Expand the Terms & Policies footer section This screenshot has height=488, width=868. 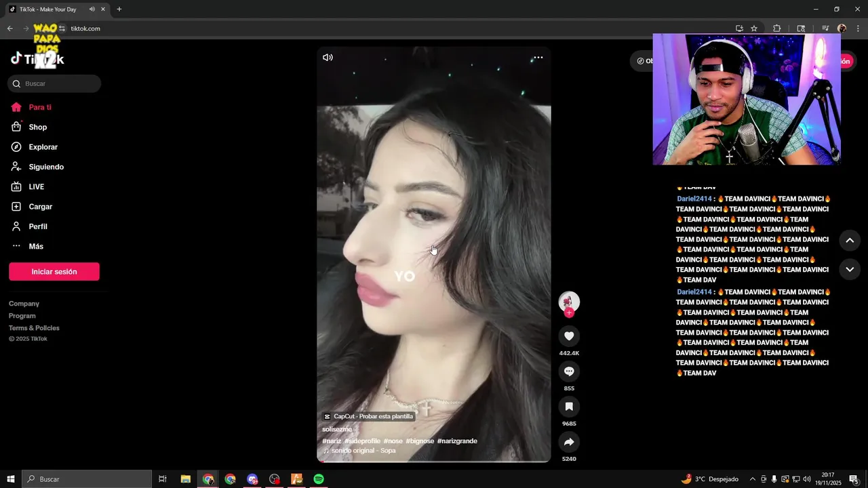coord(34,328)
